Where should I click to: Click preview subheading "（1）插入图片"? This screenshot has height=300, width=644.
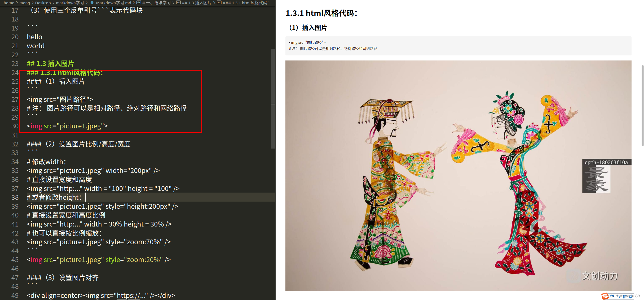[x=307, y=28]
